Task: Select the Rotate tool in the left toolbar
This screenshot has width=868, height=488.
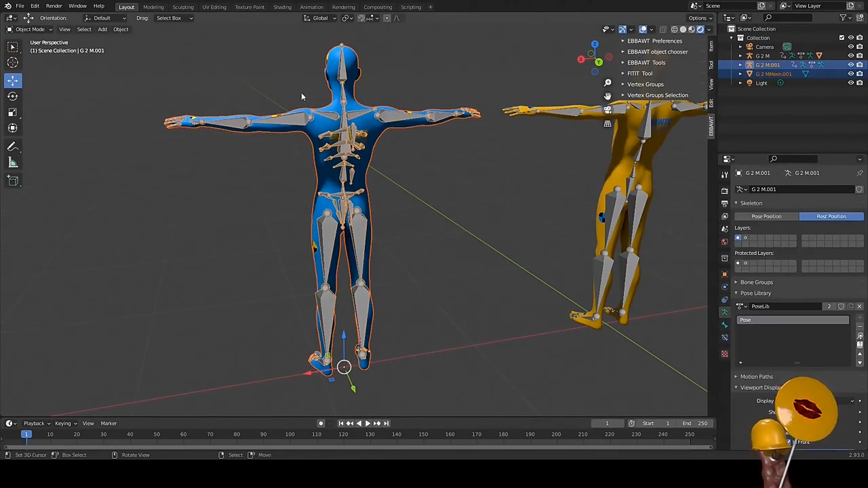Action: click(x=12, y=96)
